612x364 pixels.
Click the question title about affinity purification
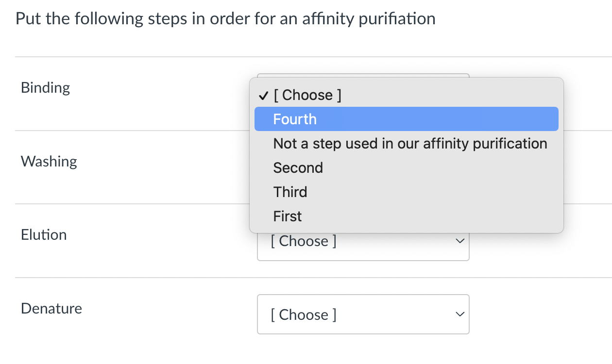tap(225, 18)
